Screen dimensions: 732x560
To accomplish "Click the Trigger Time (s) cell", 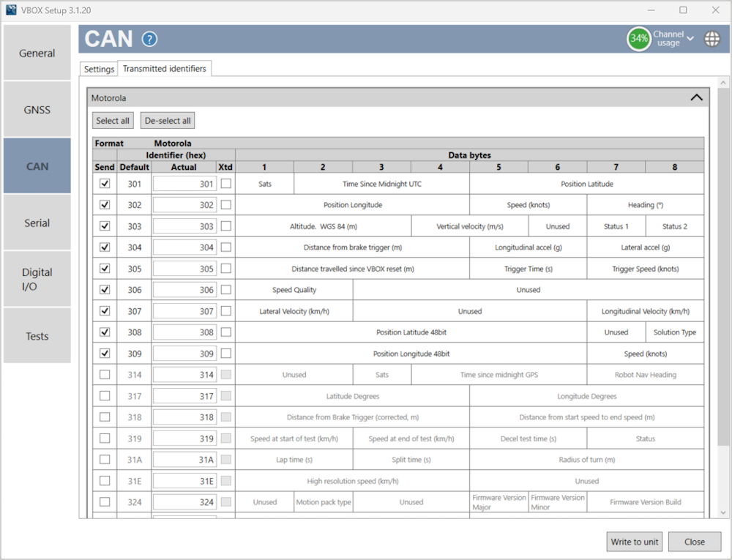I will pos(528,269).
